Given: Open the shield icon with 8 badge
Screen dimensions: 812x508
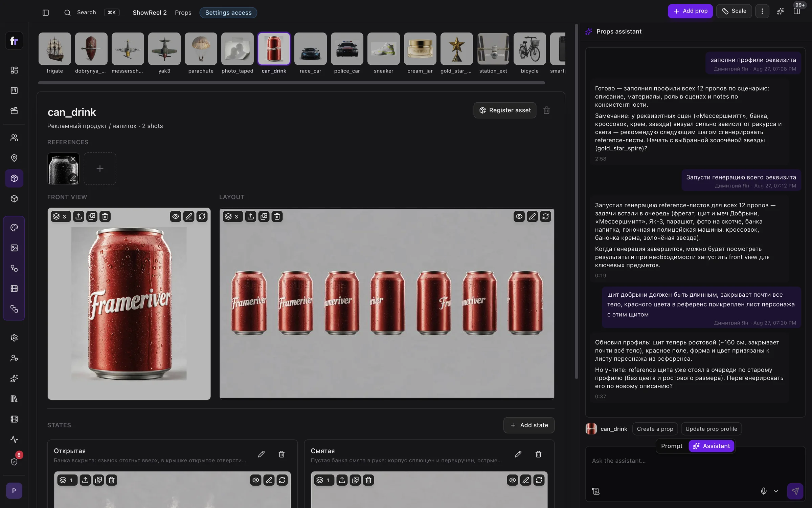Looking at the screenshot, I should [x=14, y=462].
